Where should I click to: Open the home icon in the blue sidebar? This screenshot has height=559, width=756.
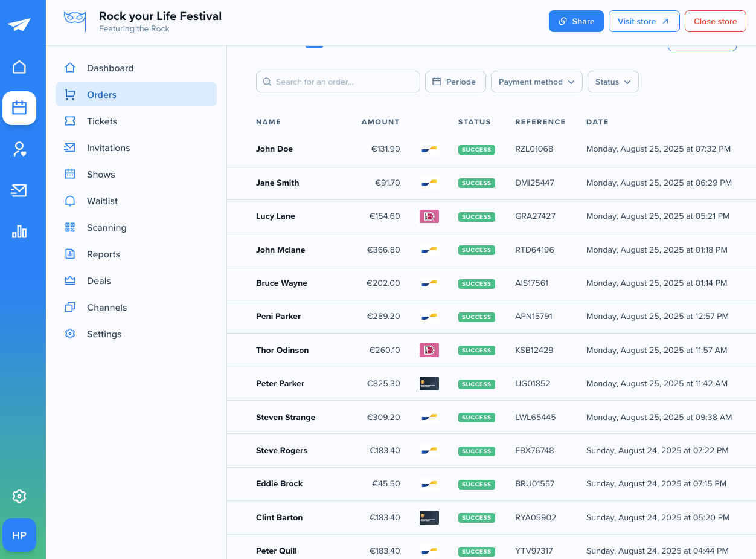click(19, 67)
